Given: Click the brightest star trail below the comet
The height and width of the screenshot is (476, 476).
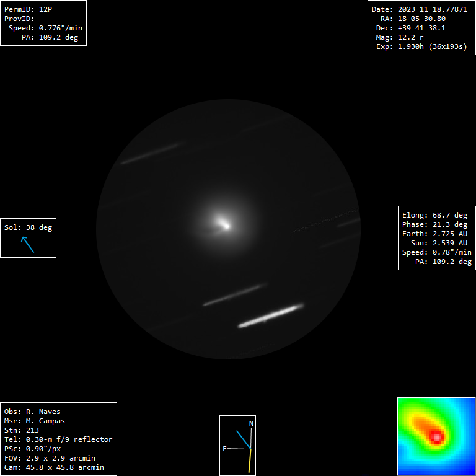Looking at the screenshot, I should click(270, 315).
